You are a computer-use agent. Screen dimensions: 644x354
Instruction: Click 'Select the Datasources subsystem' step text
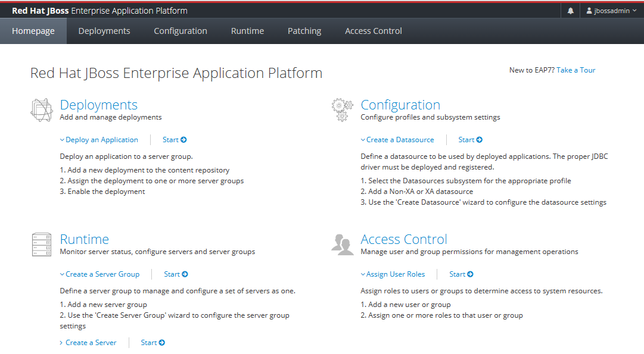[x=466, y=181]
